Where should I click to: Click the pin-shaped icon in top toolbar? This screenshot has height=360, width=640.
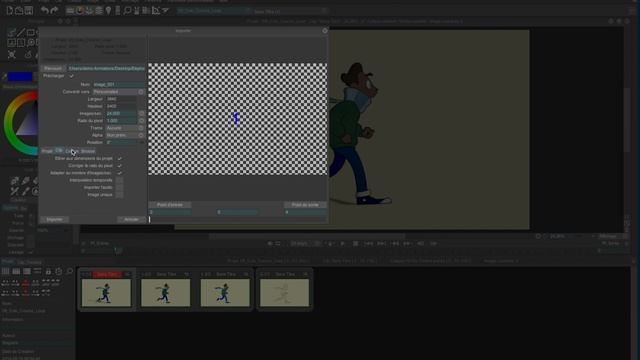[x=108, y=10]
